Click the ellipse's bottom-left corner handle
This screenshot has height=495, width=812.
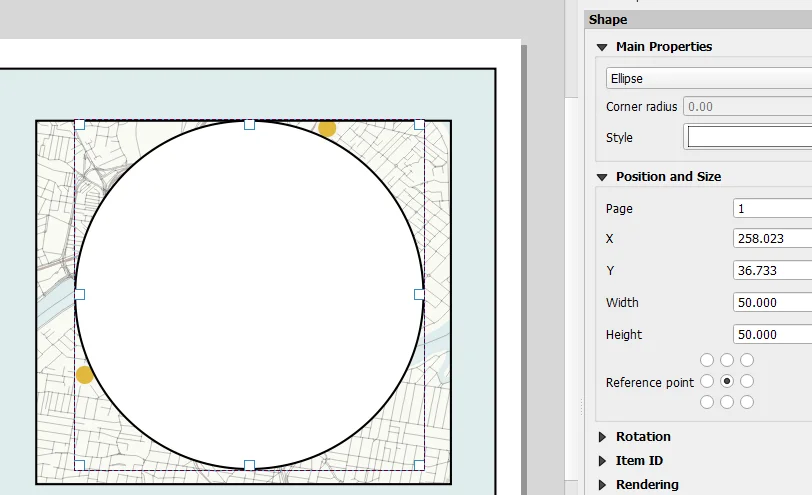tap(79, 465)
